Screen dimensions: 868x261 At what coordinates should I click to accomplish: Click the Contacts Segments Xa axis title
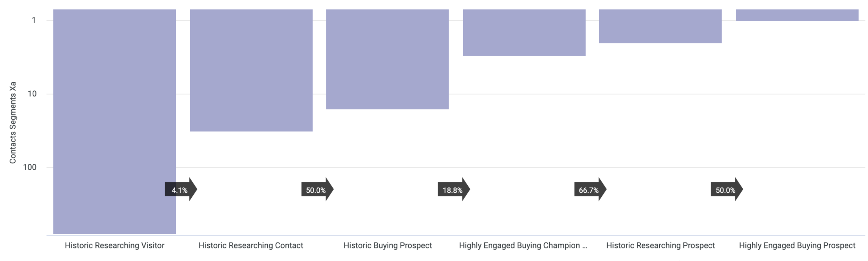pyautogui.click(x=13, y=122)
